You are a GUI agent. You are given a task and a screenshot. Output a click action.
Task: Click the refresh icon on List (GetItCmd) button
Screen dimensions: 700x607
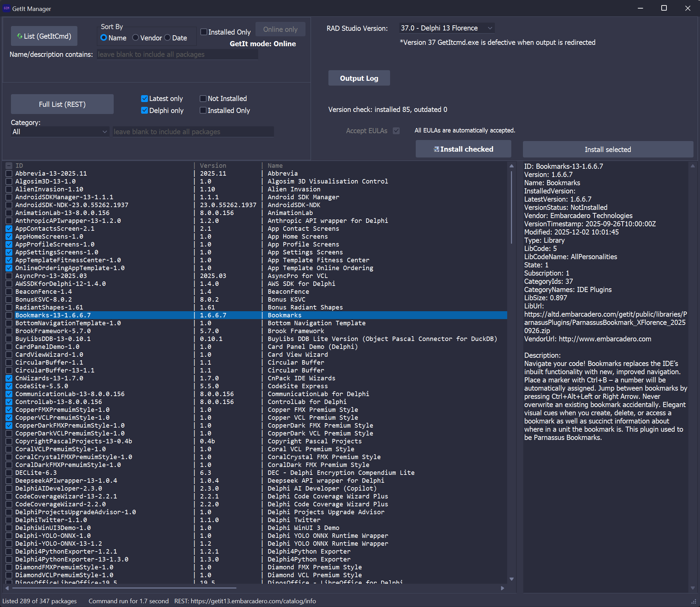pos(20,36)
